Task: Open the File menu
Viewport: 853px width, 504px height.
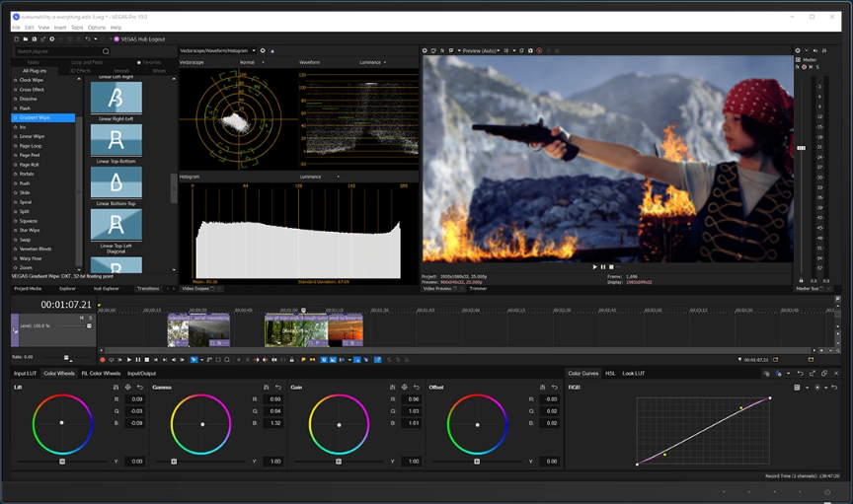Action: coord(17,28)
